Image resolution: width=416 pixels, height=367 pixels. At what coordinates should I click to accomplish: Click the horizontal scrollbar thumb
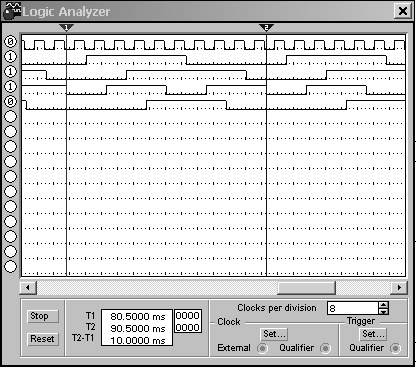click(306, 287)
